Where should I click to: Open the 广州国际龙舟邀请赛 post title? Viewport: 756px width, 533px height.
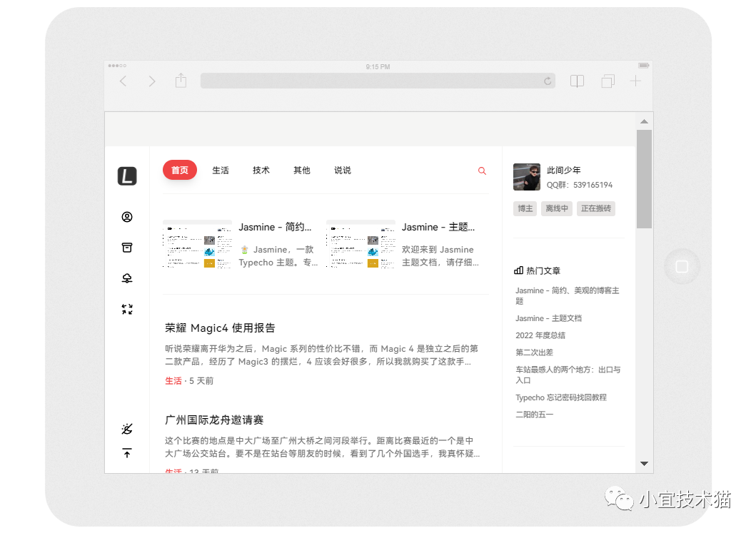[x=214, y=420]
